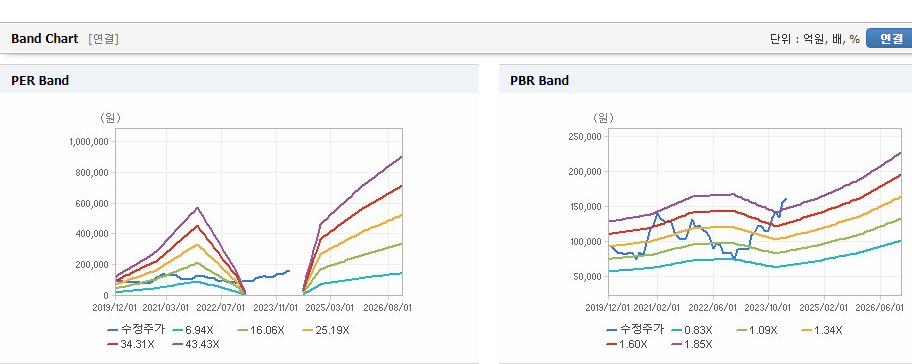This screenshot has width=912, height=364.
Task: Click the [연결] label beside Band Chart
Action: tap(104, 39)
